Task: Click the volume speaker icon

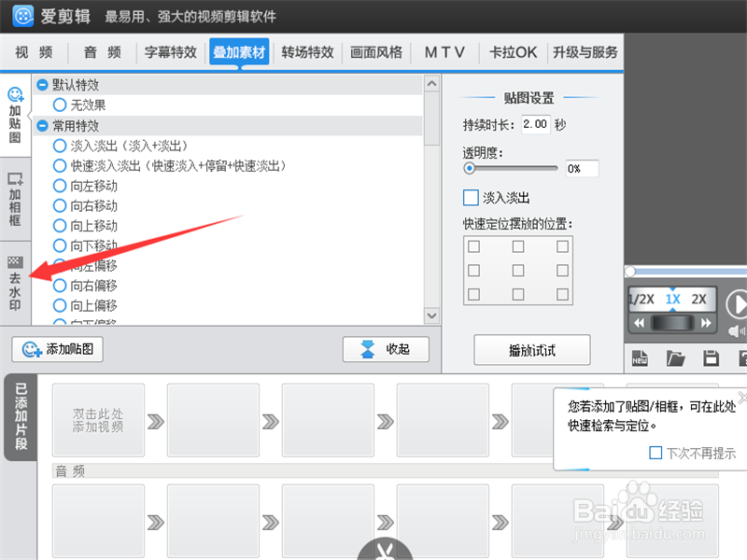Action: pyautogui.click(x=737, y=331)
